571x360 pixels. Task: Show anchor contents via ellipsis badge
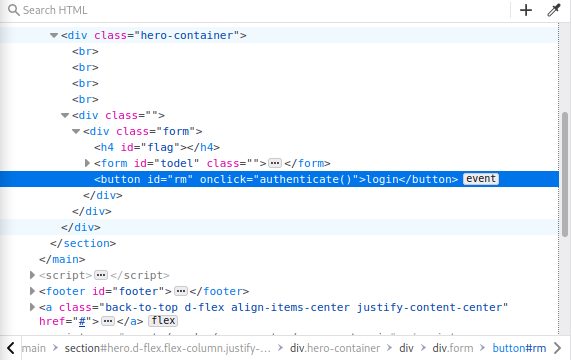107,321
